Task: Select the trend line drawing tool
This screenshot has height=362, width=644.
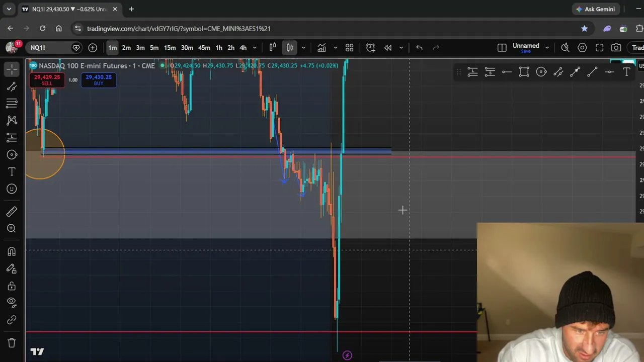Action: 12,86
